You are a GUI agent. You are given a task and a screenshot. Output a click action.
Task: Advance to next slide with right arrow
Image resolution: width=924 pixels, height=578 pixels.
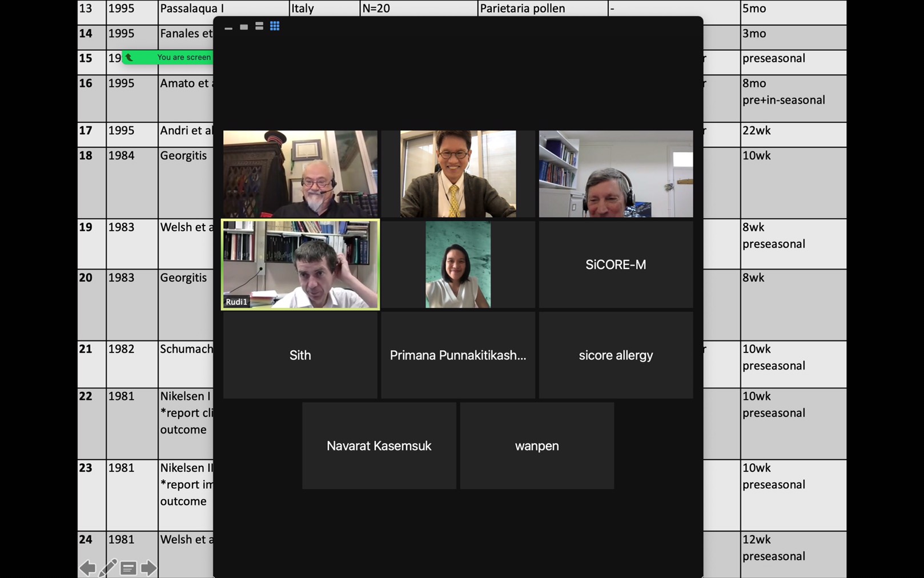148,568
